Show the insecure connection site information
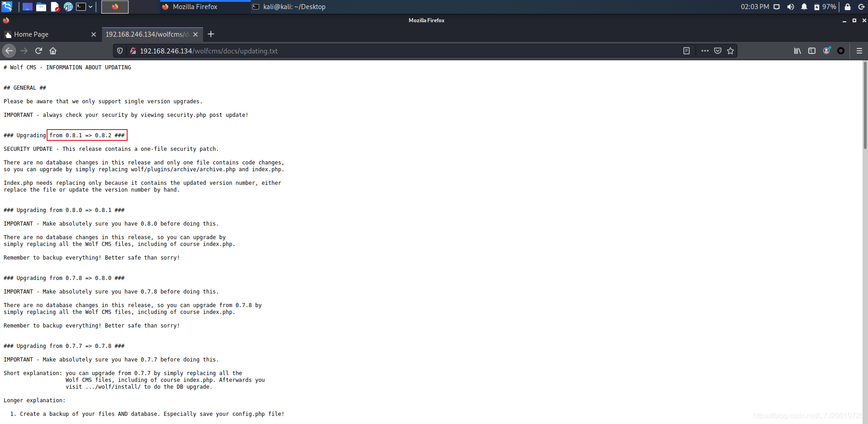Viewport: 868px width, 424px height. click(133, 51)
